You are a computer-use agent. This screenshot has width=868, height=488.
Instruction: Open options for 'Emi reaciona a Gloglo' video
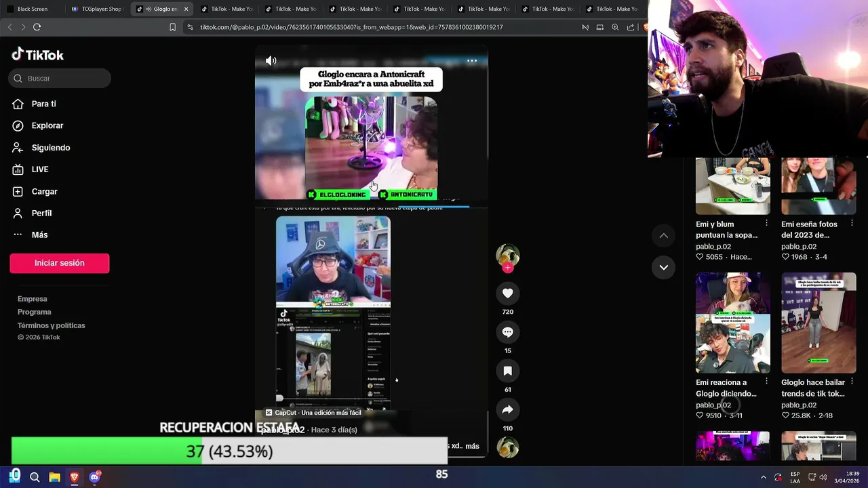pyautogui.click(x=767, y=382)
